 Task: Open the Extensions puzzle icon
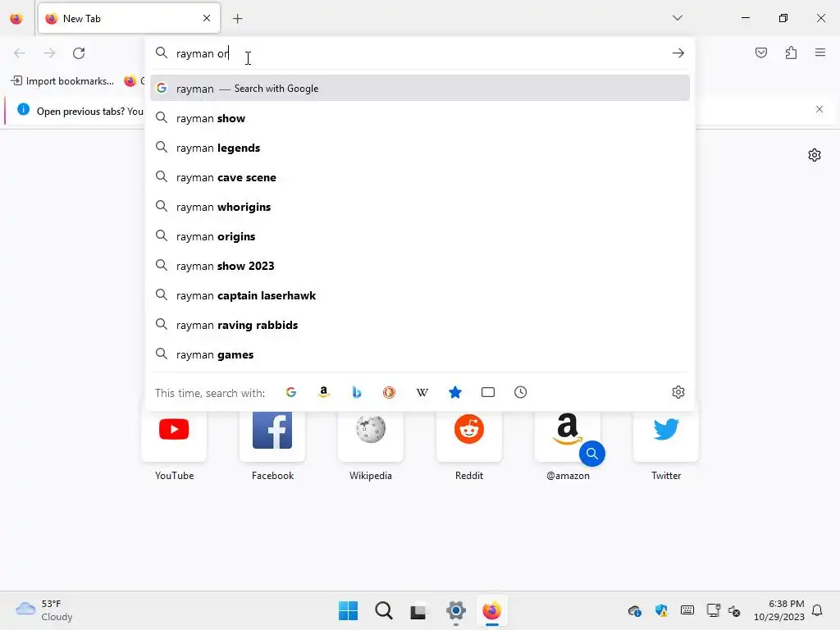791,52
